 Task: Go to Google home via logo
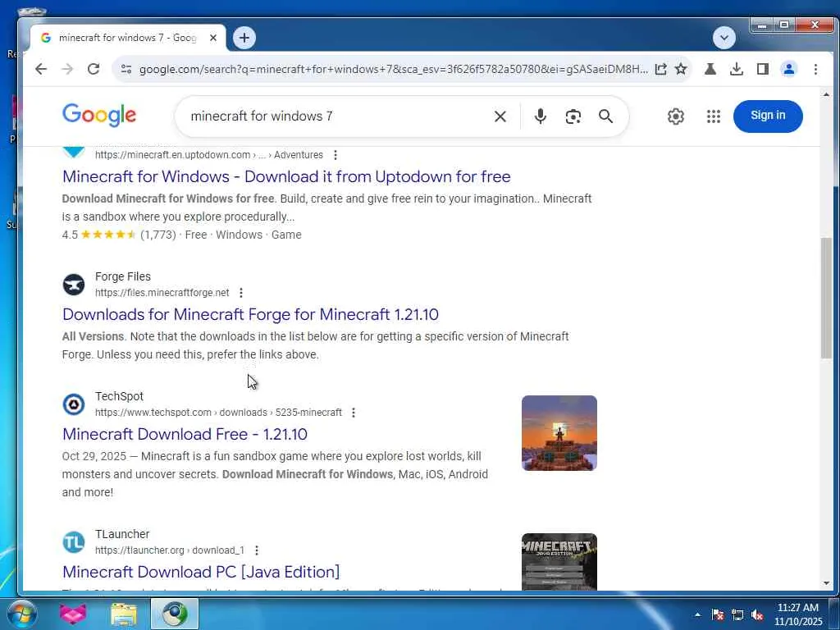[99, 115]
